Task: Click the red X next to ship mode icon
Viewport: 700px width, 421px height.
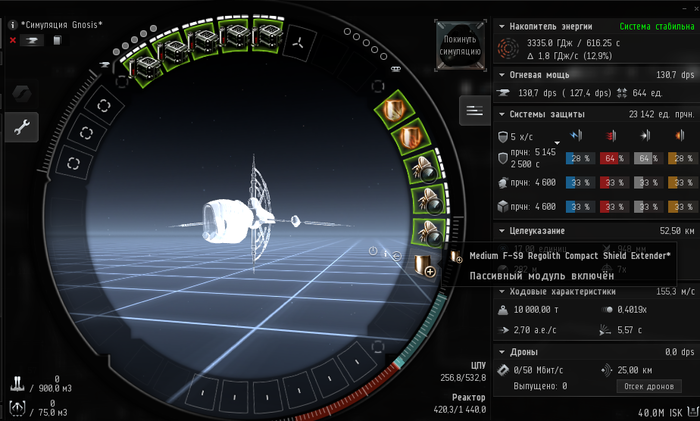Action: (x=12, y=40)
